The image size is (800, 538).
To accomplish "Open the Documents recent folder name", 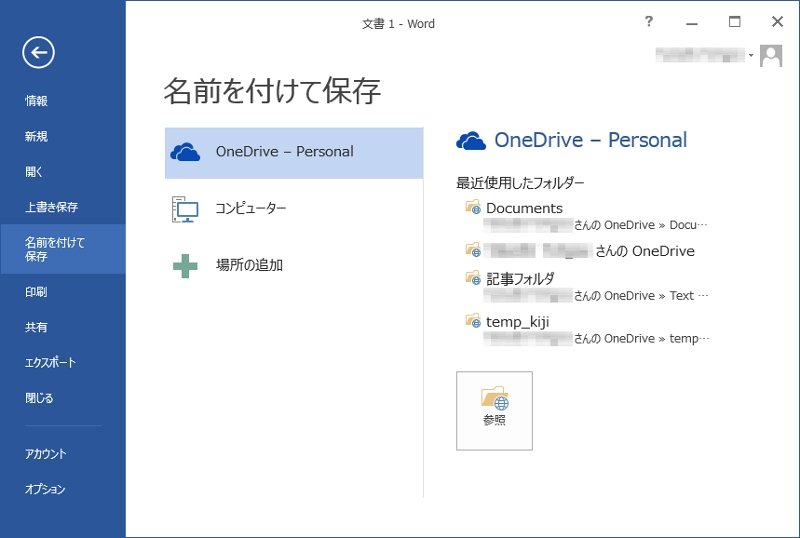I will click(x=524, y=208).
